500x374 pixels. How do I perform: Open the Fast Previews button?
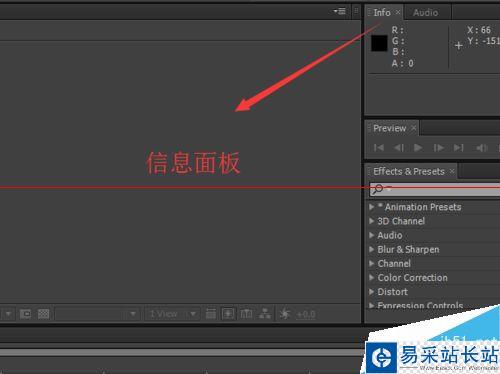[228, 314]
